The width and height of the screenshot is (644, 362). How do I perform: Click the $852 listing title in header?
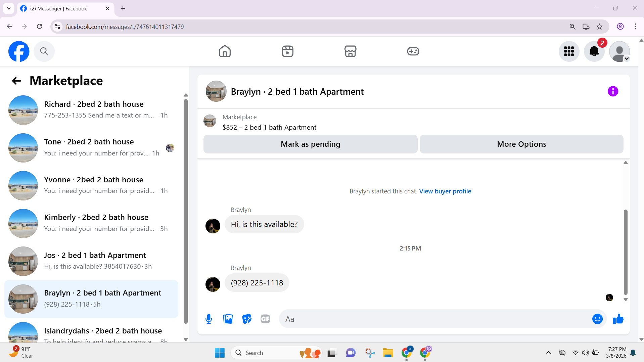pyautogui.click(x=269, y=128)
